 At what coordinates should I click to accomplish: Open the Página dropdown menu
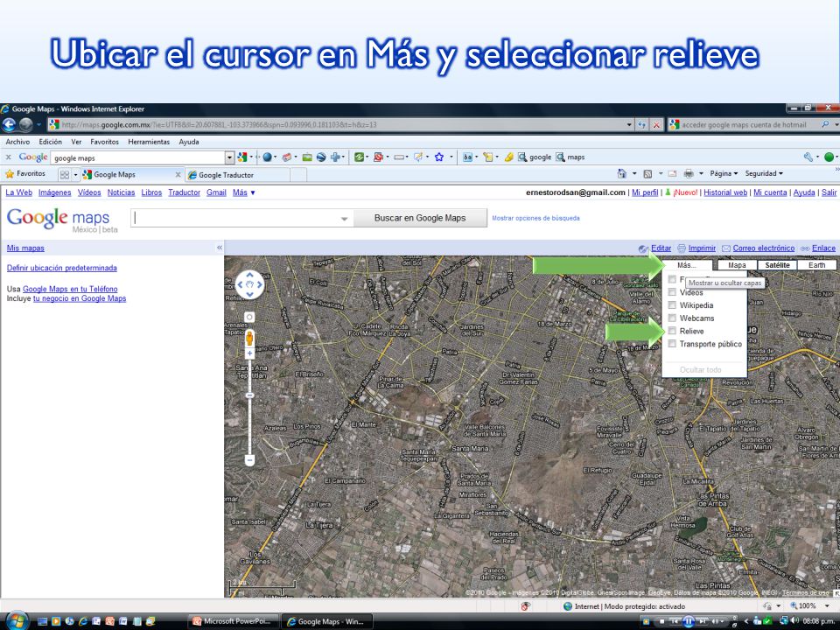(x=724, y=173)
